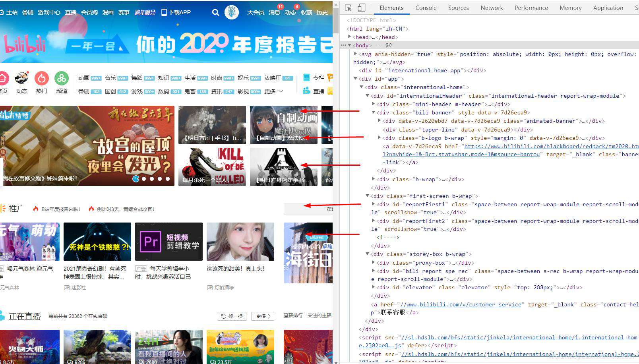Open the 死神是个铁憨憨 video thumbnail
639x364 pixels.
(x=97, y=242)
